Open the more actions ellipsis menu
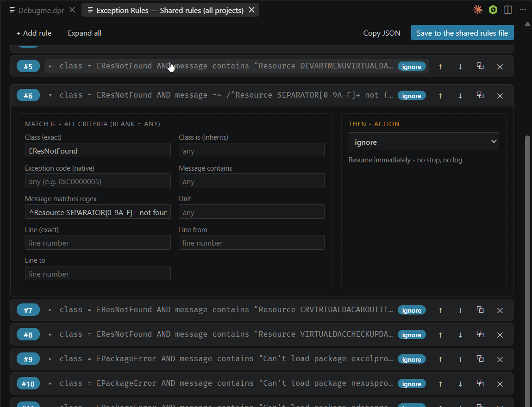Image resolution: width=532 pixels, height=407 pixels. click(x=523, y=10)
